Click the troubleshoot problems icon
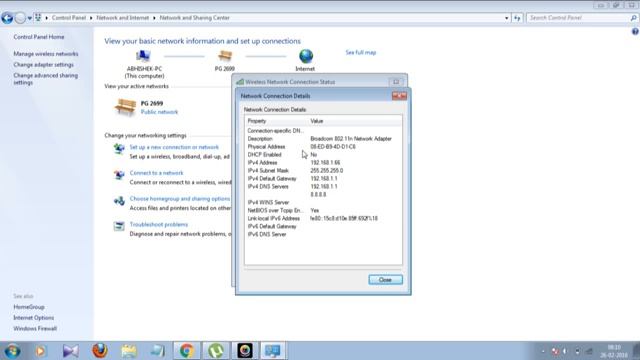This screenshot has width=640, height=360. [x=119, y=226]
